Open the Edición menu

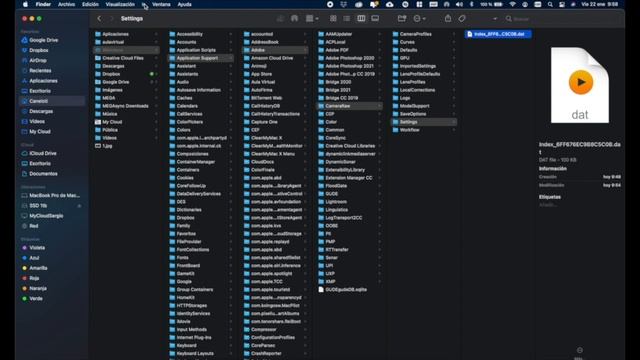(x=90, y=4)
